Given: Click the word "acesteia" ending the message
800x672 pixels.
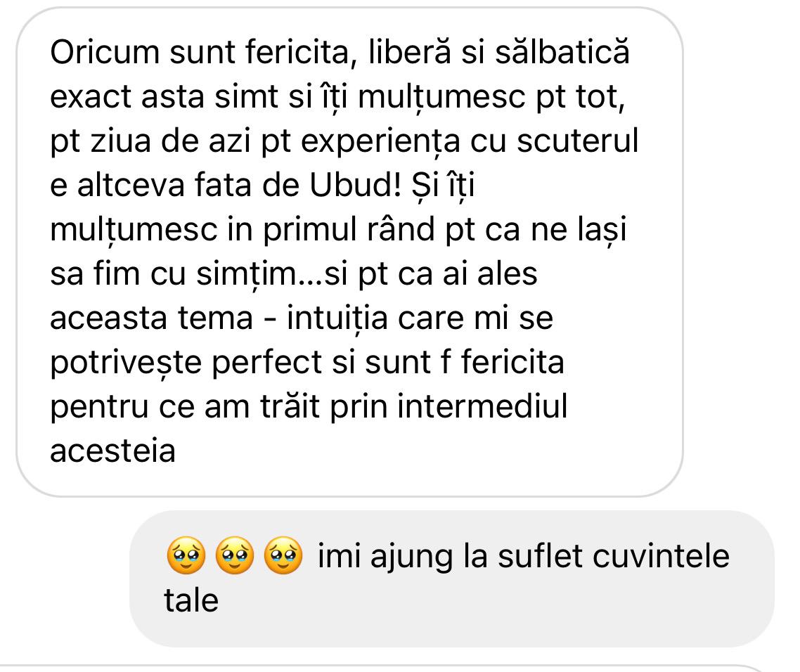Looking at the screenshot, I should pyautogui.click(x=112, y=451).
